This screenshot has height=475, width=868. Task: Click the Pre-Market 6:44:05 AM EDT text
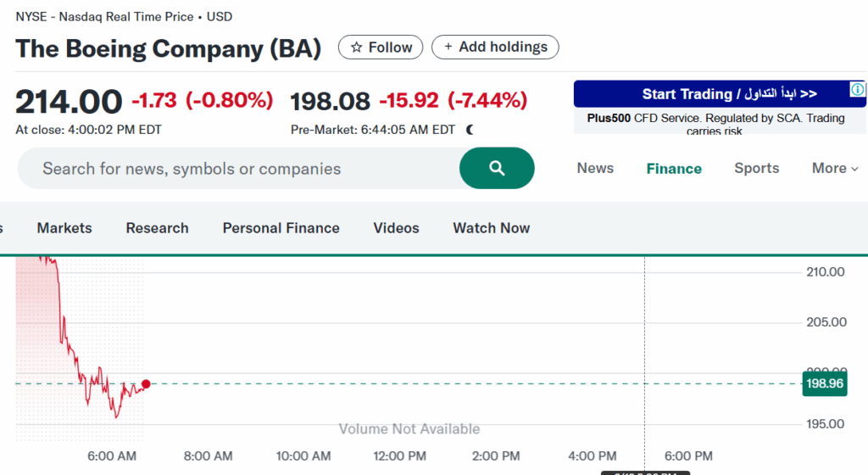coord(373,130)
